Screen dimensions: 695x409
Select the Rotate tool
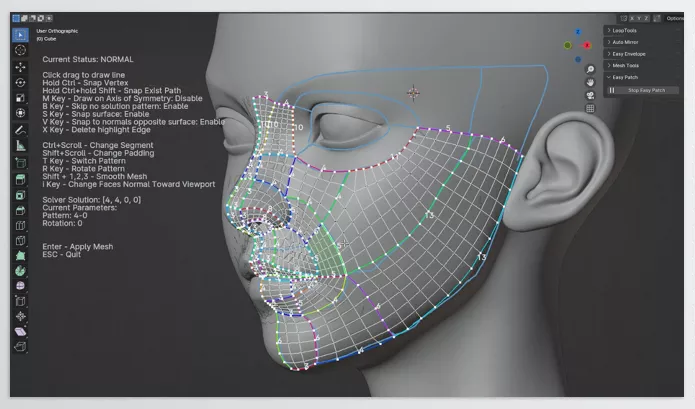click(20, 82)
